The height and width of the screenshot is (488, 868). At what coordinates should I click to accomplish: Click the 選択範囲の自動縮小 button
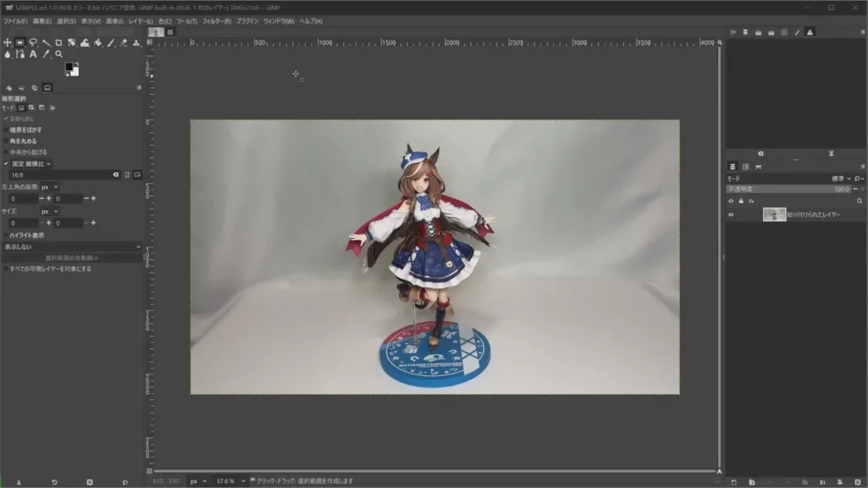72,258
